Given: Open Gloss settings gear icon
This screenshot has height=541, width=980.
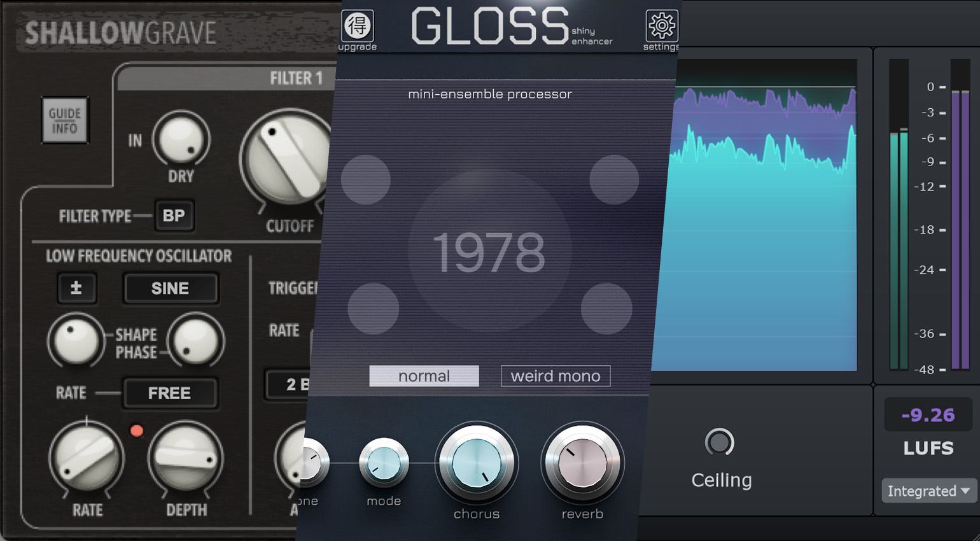Looking at the screenshot, I should 661,27.
